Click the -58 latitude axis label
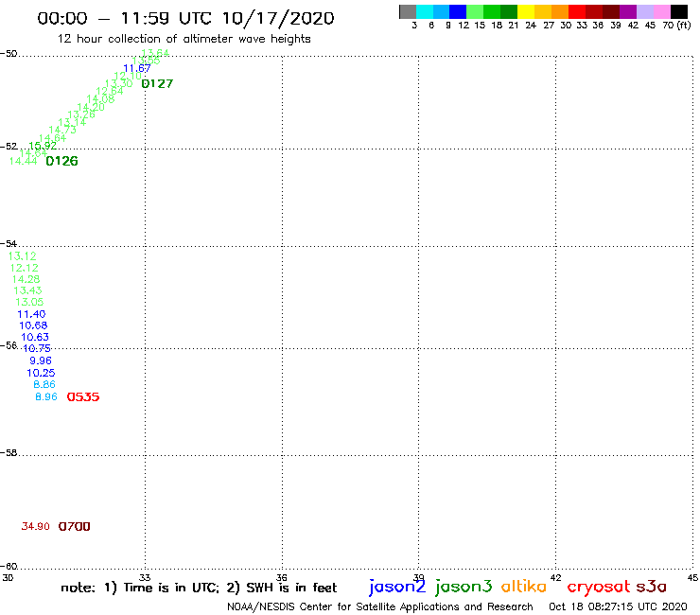The height and width of the screenshot is (615, 700). (9, 452)
